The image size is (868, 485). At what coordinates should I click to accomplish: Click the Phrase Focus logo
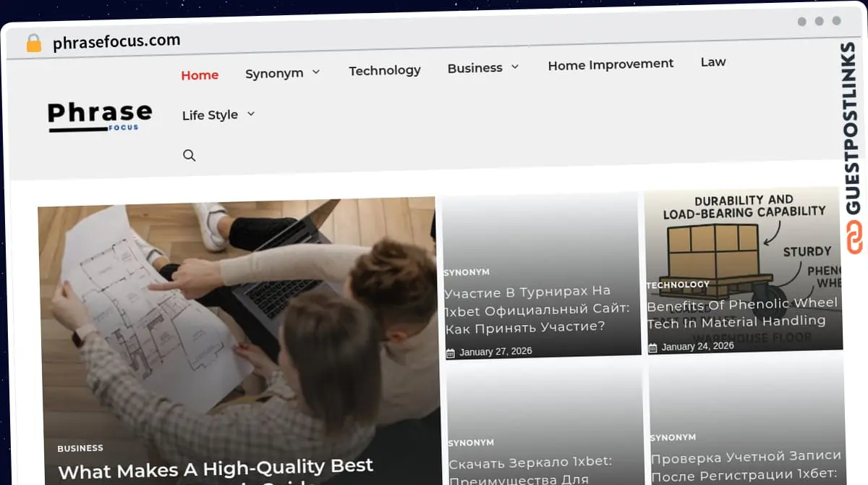(x=100, y=116)
